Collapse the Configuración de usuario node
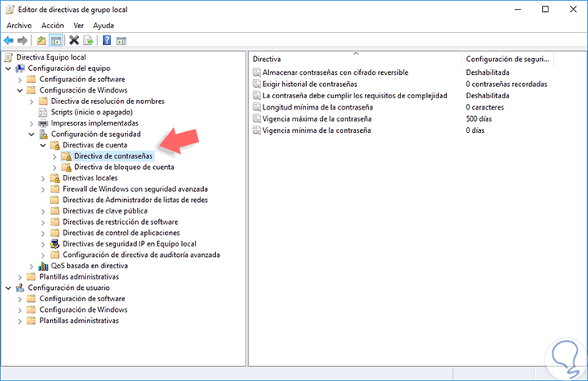588x381 pixels. [x=8, y=288]
